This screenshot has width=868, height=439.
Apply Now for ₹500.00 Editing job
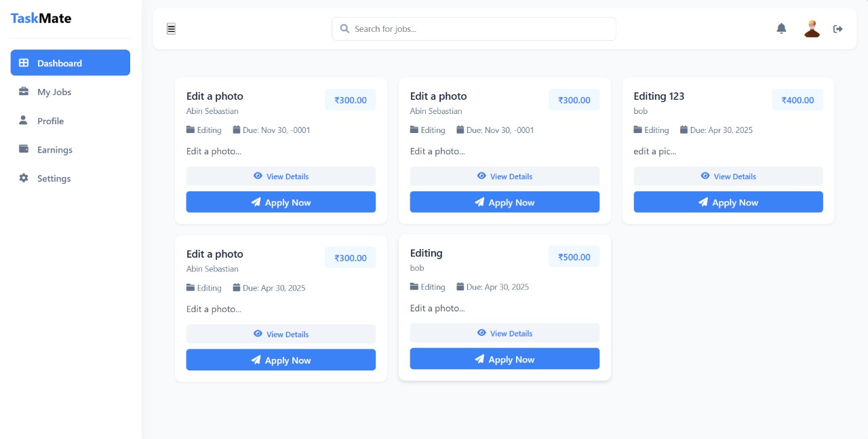[x=505, y=360]
